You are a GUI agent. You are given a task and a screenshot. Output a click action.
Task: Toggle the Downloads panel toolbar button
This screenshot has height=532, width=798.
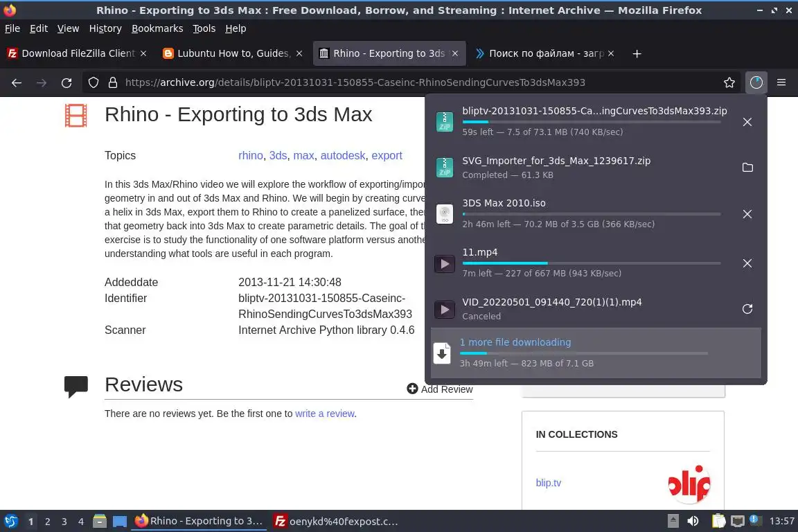pos(756,82)
